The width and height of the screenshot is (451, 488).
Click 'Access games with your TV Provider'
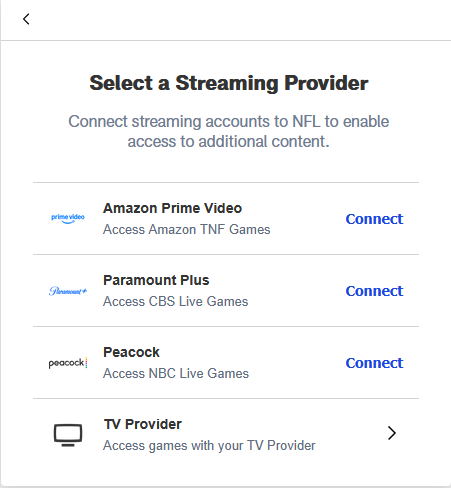pyautogui.click(x=209, y=445)
